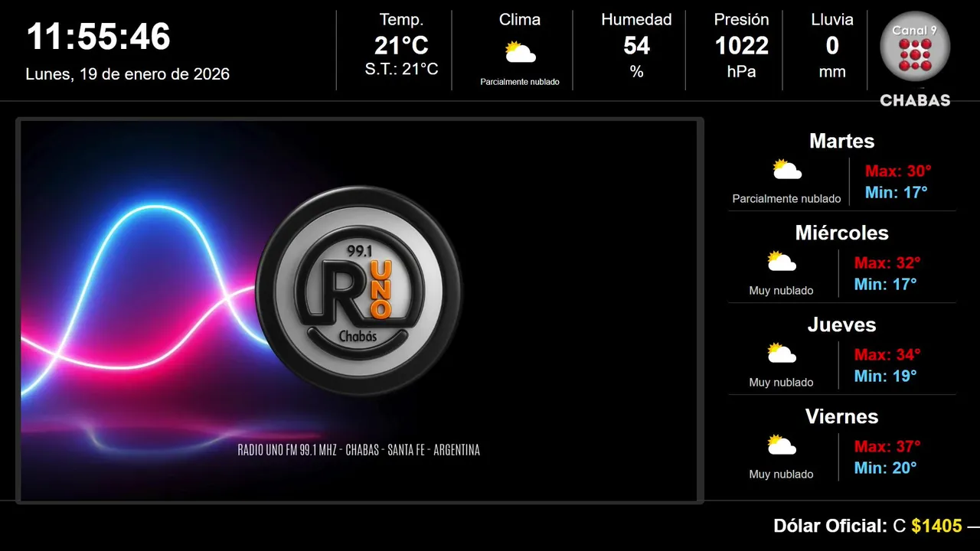Click the Presión label

pyautogui.click(x=741, y=20)
